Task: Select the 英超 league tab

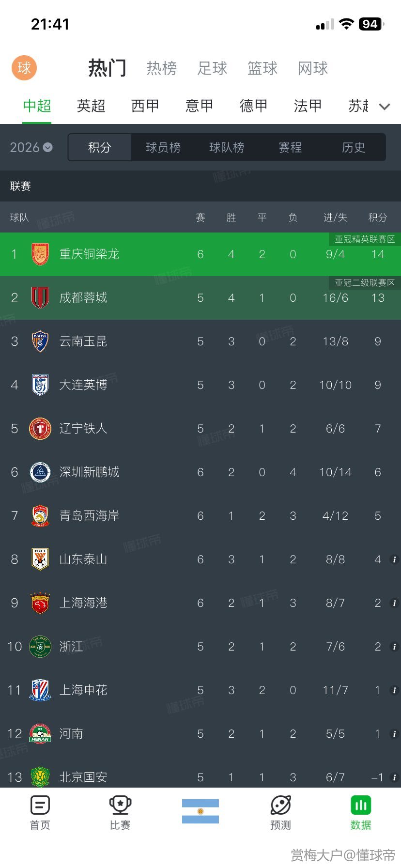Action: [91, 106]
